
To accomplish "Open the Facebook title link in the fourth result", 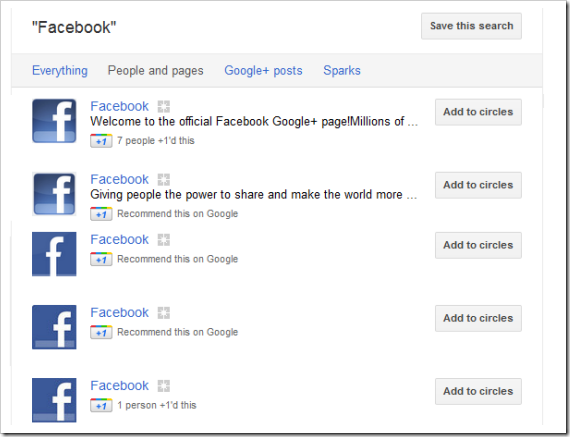I will 119,312.
